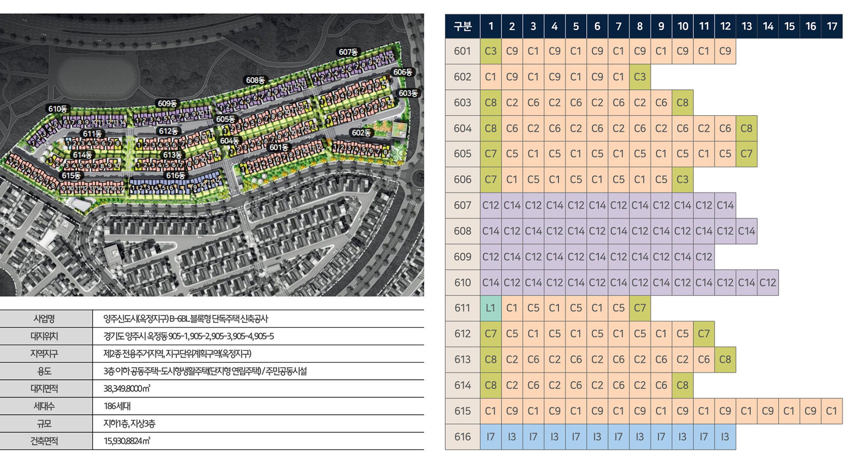Click the last C12 cell in row 610
Viewport: 868px width, 454px height.
767,282
